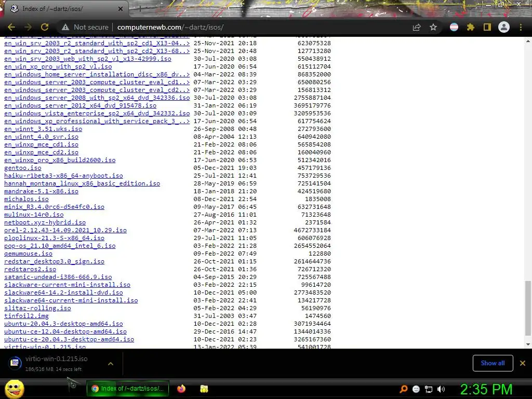Open the volume speaker tray icon

point(441,389)
